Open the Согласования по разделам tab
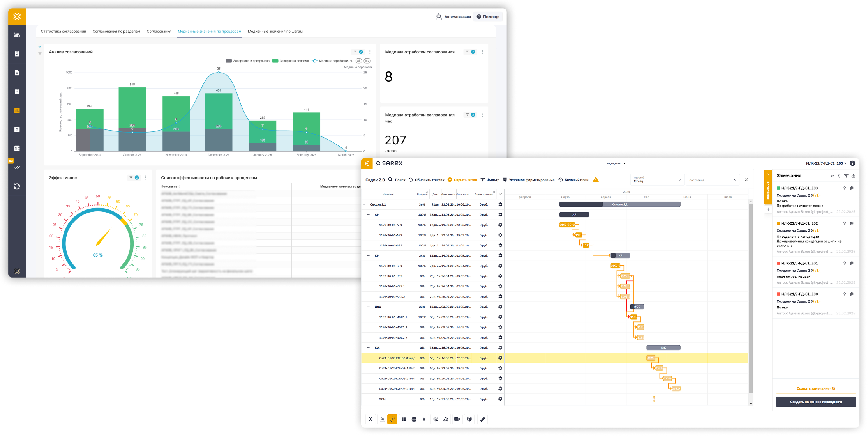The height and width of the screenshot is (436, 868). (x=116, y=32)
